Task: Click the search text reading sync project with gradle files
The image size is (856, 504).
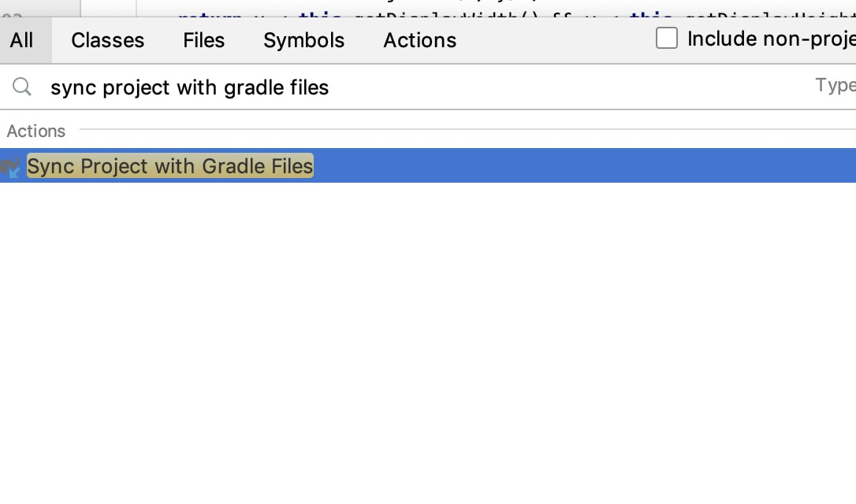Action: point(189,87)
